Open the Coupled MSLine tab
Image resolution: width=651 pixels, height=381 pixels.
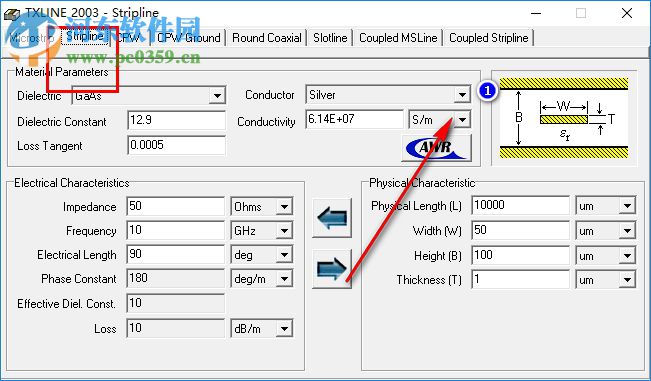pyautogui.click(x=398, y=38)
